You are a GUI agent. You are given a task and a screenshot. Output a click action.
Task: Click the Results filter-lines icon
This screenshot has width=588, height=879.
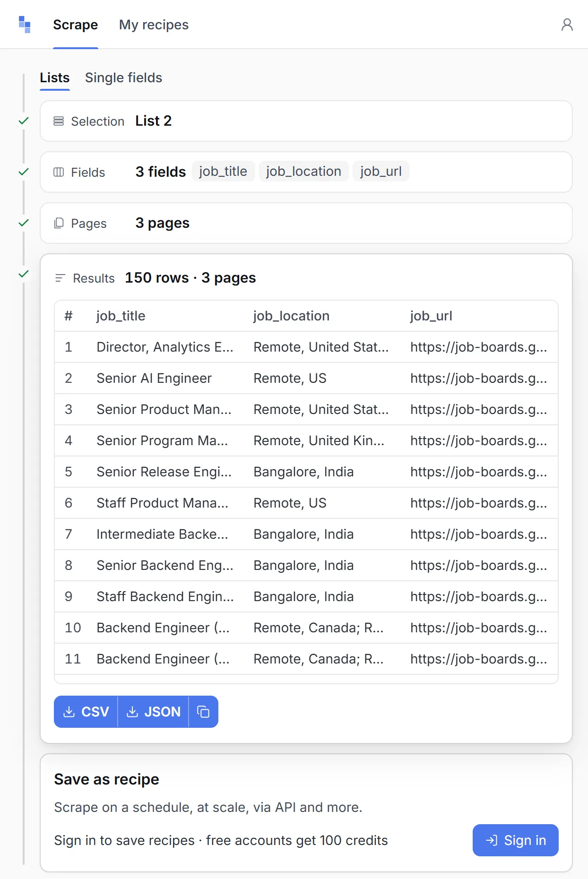click(x=60, y=278)
